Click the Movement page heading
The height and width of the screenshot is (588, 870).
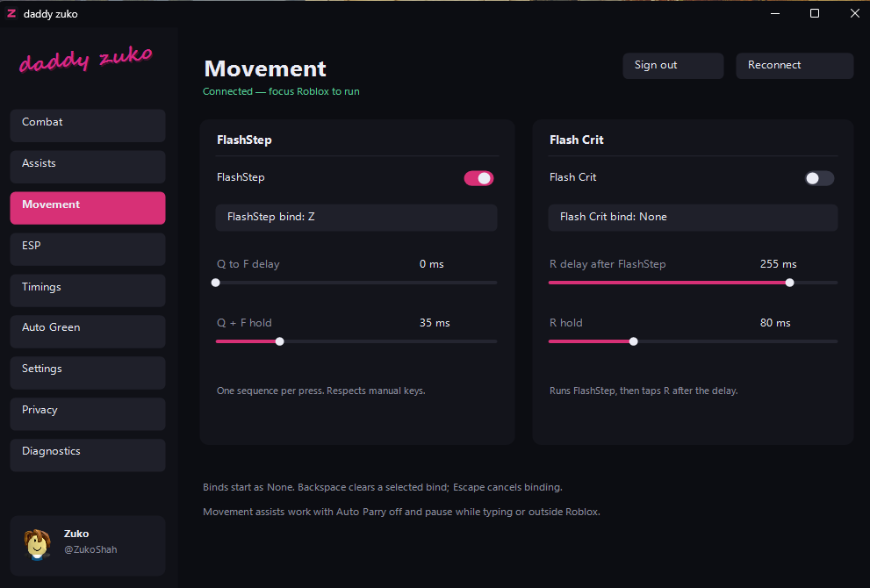tap(265, 68)
